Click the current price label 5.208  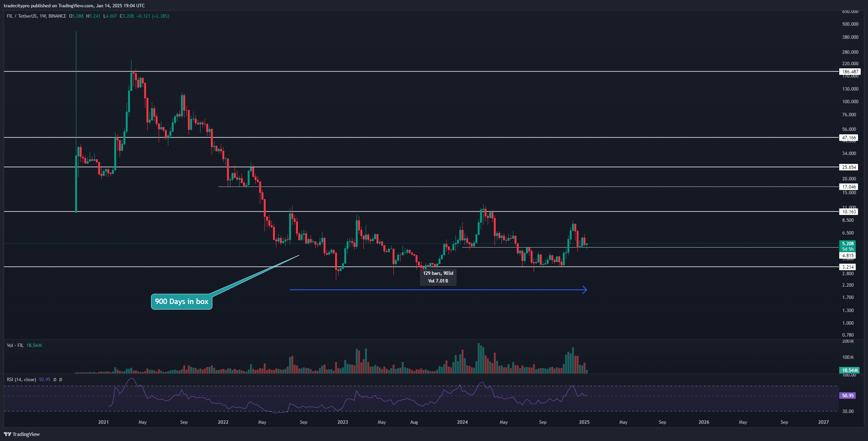(848, 244)
